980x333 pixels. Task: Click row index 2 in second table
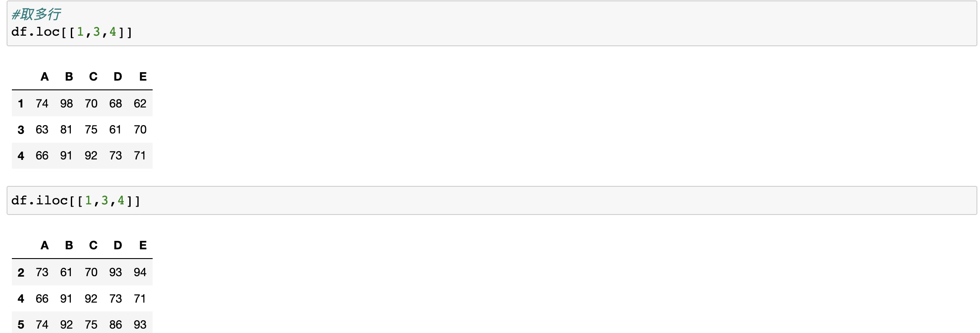click(x=21, y=272)
